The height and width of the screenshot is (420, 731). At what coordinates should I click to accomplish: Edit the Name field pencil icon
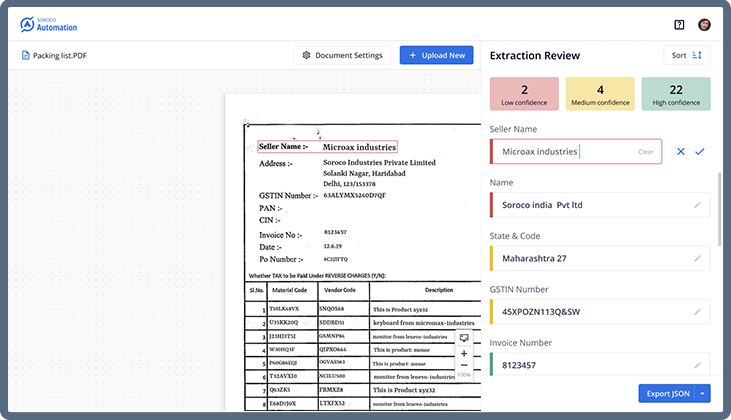tap(697, 205)
